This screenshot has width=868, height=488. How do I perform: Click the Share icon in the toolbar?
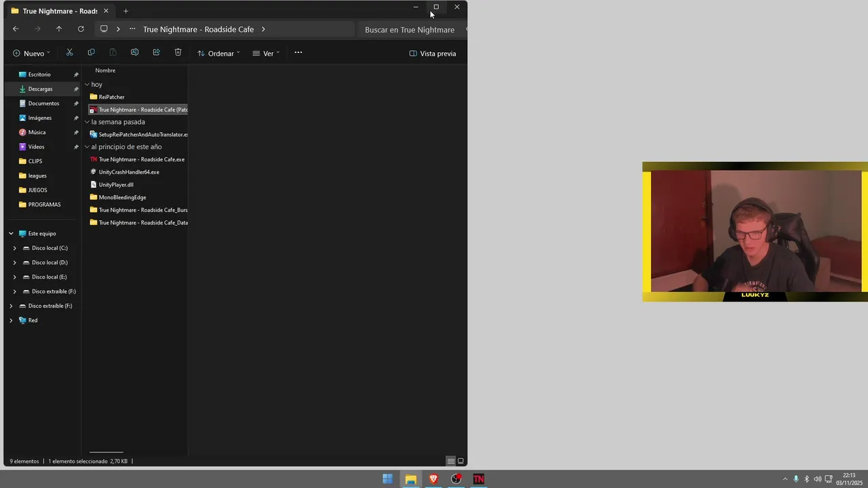coord(156,53)
